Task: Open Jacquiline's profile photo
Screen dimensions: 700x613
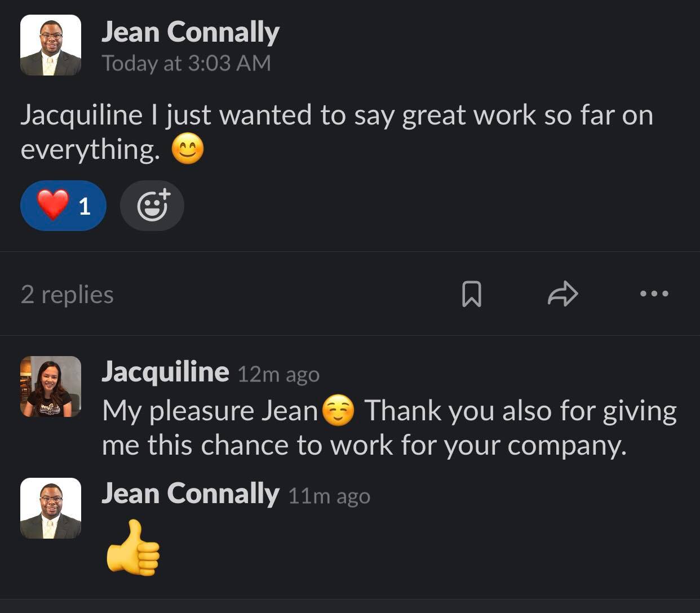Action: pyautogui.click(x=51, y=387)
